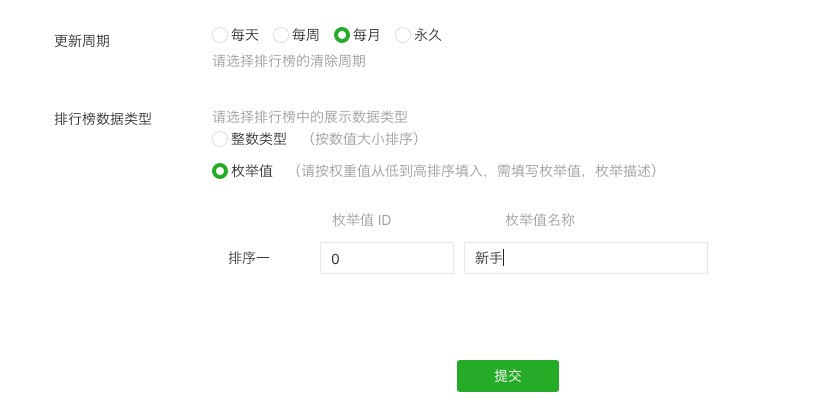Click the hint text 请选择排行榜的清除周期

click(289, 61)
